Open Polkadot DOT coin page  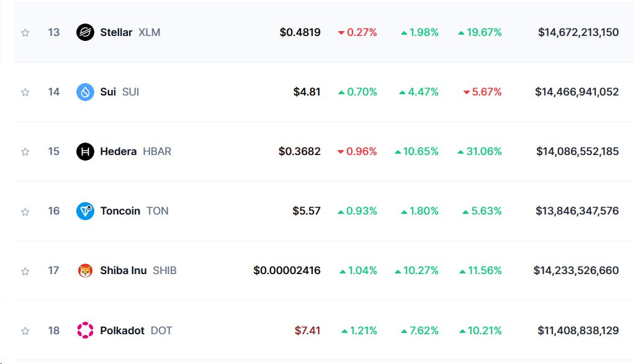pyautogui.click(x=136, y=331)
